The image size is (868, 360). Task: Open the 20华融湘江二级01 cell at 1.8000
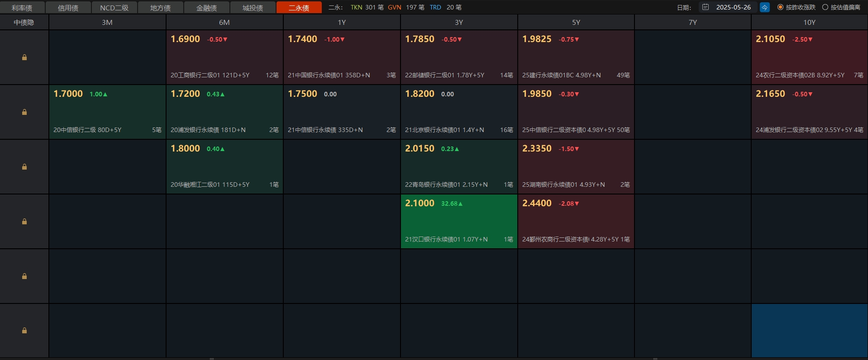(x=224, y=166)
